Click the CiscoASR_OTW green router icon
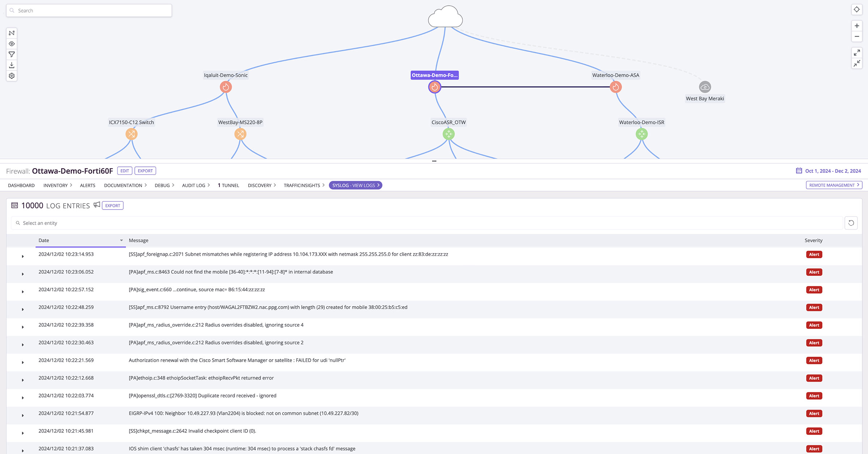The height and width of the screenshot is (454, 868). [x=448, y=134]
